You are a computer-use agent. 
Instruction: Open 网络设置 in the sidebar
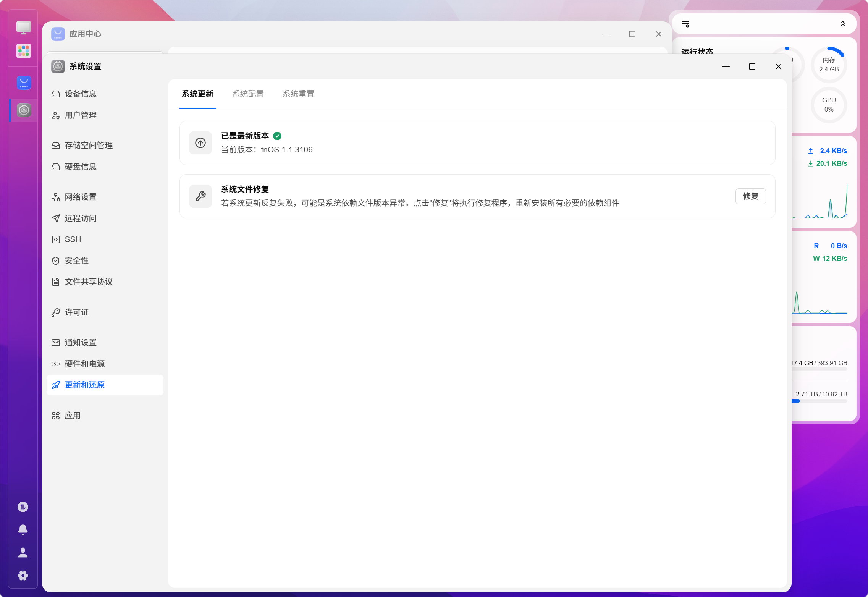(105, 197)
